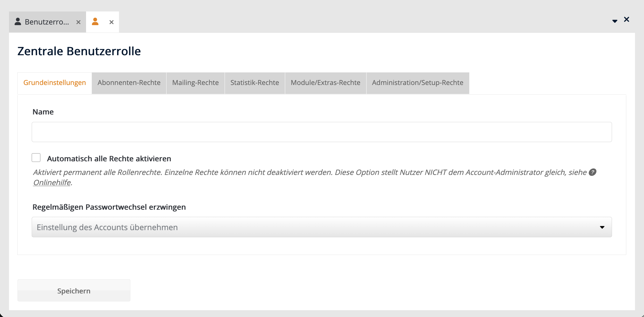Select the Module/Extras-Rechte tab

(x=325, y=83)
